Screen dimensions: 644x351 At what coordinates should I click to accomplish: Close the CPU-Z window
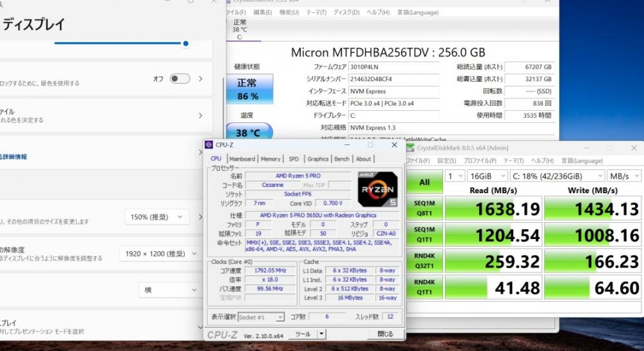[394, 145]
